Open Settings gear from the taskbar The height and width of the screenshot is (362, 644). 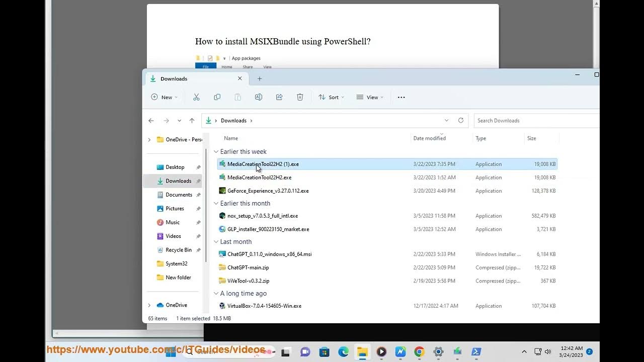click(438, 352)
